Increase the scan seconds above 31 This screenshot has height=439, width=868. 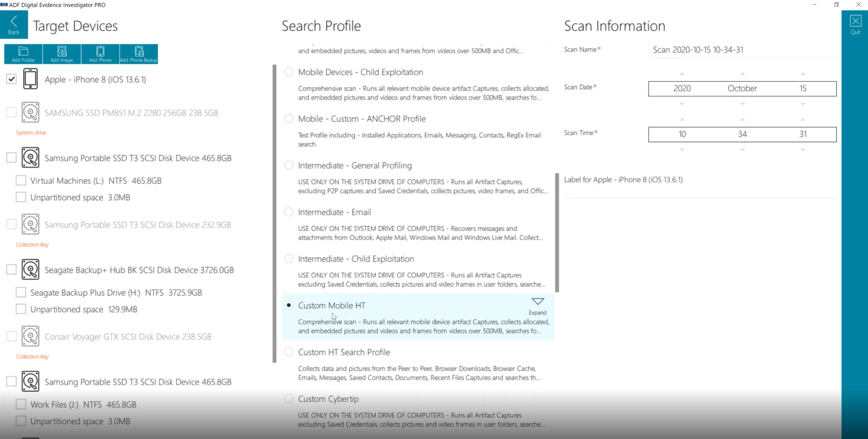pyautogui.click(x=803, y=119)
